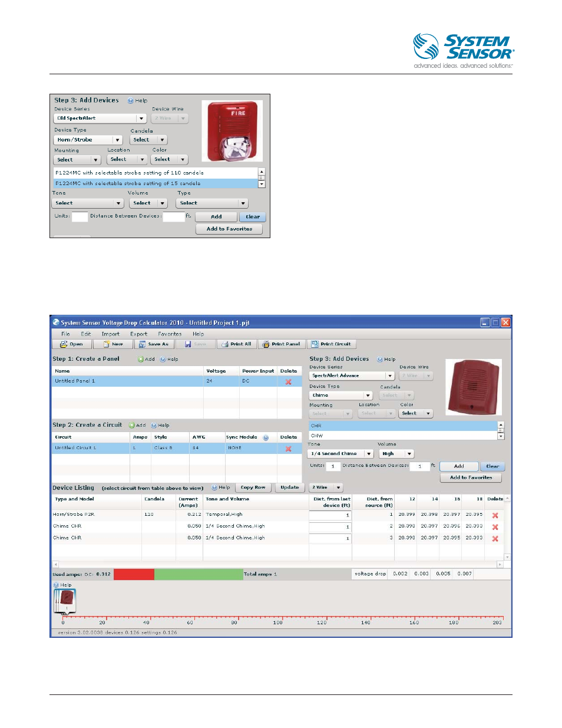562x728 pixels.
Task: Select the Untitled Panel 1 row
Action: click(x=177, y=381)
